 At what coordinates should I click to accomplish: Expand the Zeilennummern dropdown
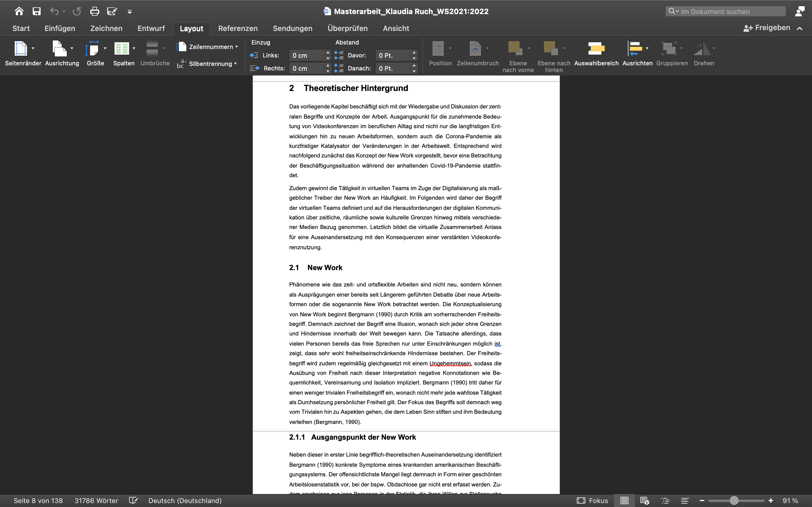coord(213,47)
